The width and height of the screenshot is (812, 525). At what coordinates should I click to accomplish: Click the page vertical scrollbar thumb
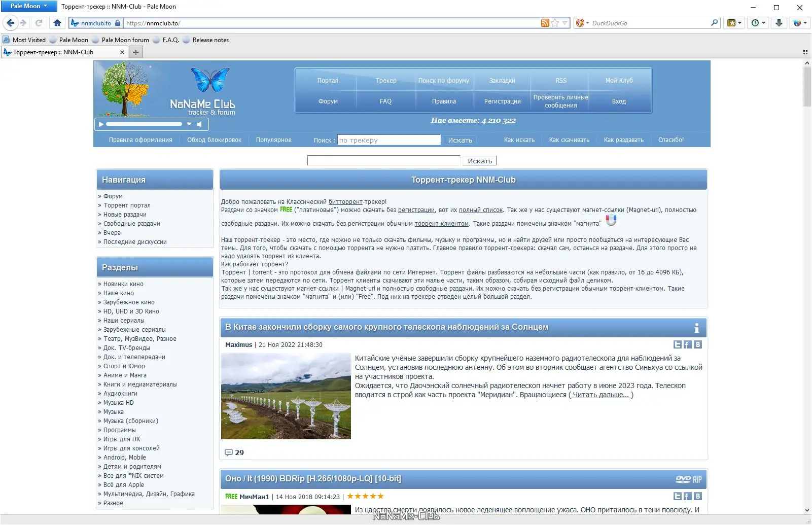[807, 86]
